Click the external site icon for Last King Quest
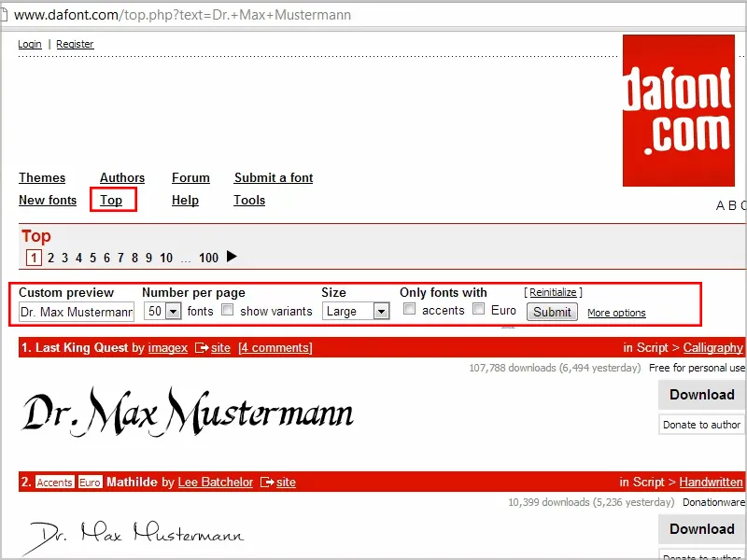747x560 pixels. point(202,348)
